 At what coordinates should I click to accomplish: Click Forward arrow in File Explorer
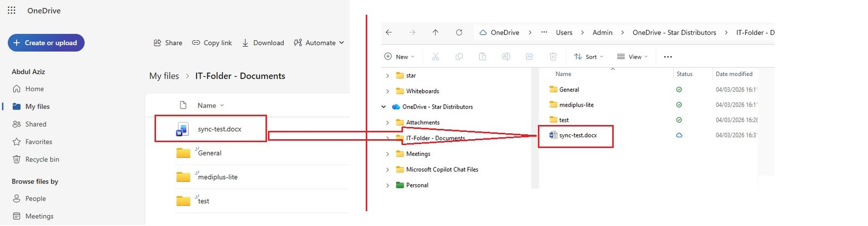pyautogui.click(x=412, y=33)
